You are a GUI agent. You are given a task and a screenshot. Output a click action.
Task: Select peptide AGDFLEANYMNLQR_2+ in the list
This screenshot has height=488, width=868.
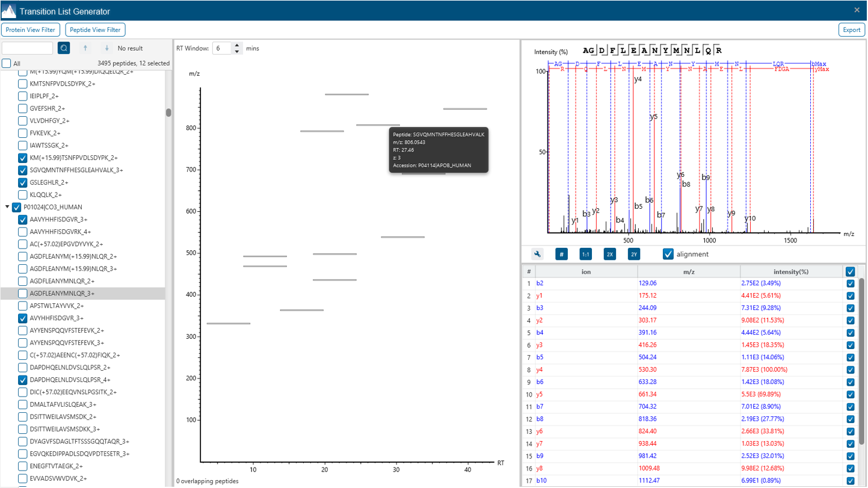tap(62, 281)
